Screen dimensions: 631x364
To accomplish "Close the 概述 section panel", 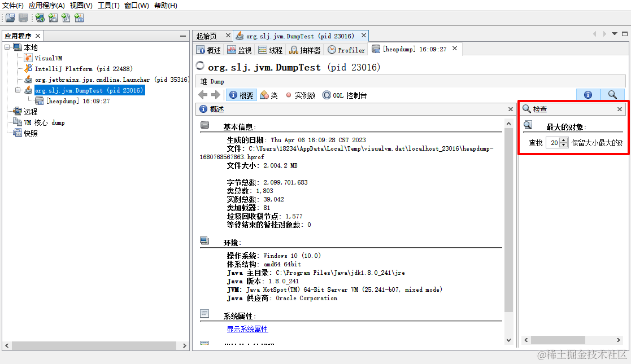I will 511,109.
